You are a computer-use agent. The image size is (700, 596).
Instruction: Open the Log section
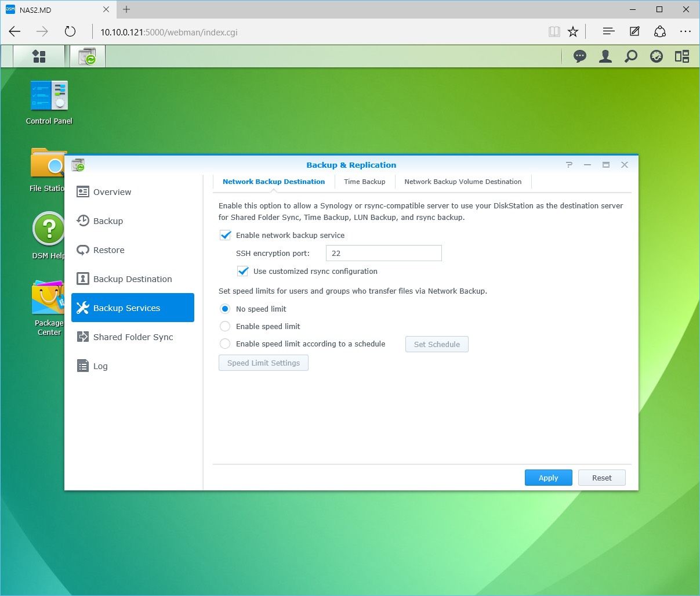[x=133, y=366]
